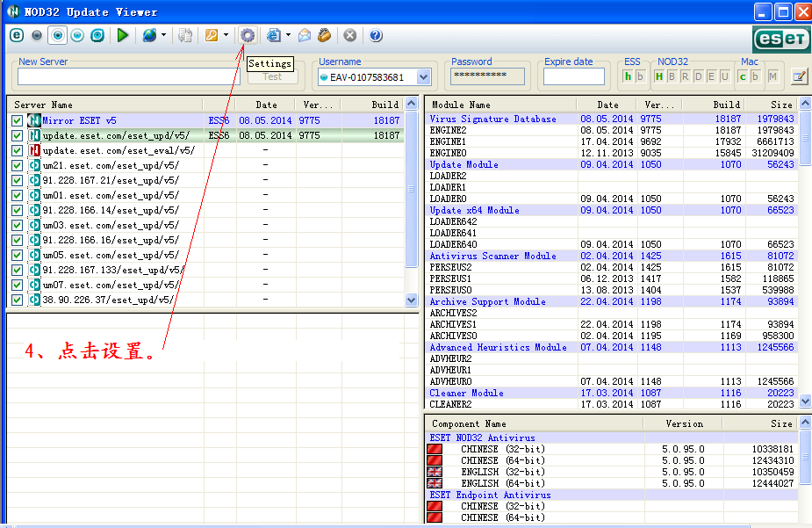Click the 'U' icon in NOD32 group

click(x=724, y=76)
